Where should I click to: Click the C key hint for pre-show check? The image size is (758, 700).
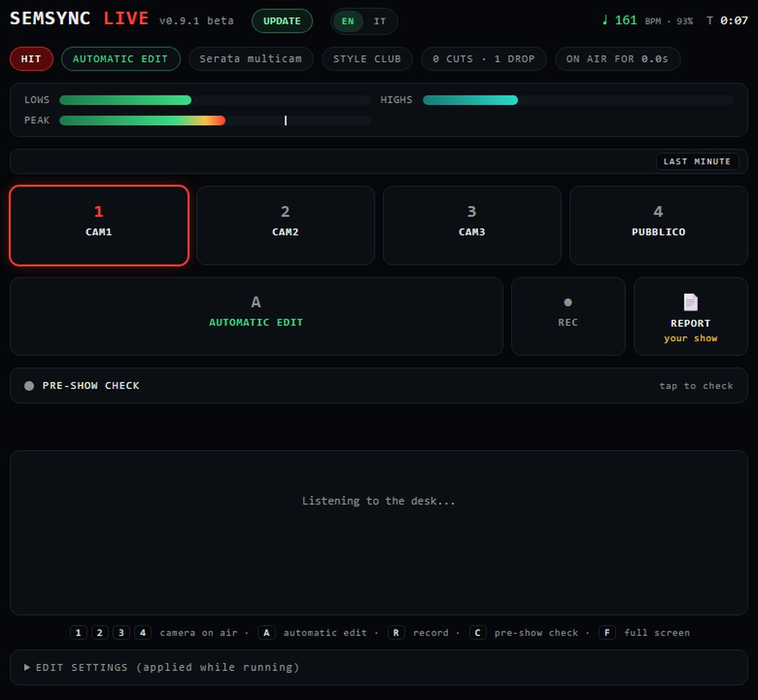click(x=478, y=633)
